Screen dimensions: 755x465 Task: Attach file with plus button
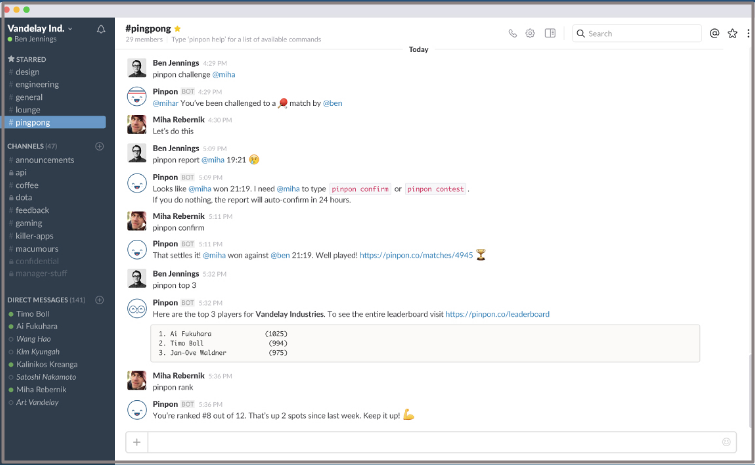point(137,442)
